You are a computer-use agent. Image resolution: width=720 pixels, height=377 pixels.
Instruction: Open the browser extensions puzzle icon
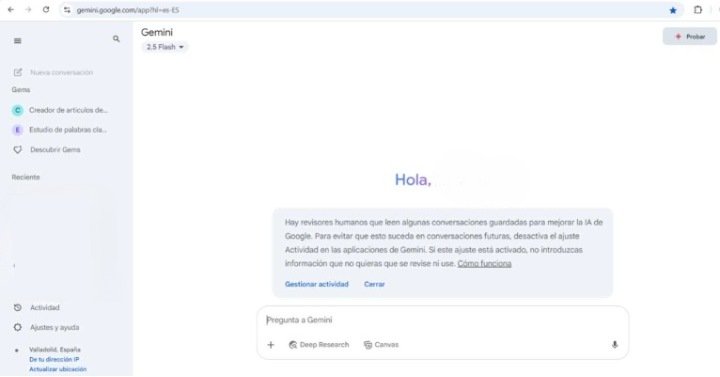[x=698, y=10]
